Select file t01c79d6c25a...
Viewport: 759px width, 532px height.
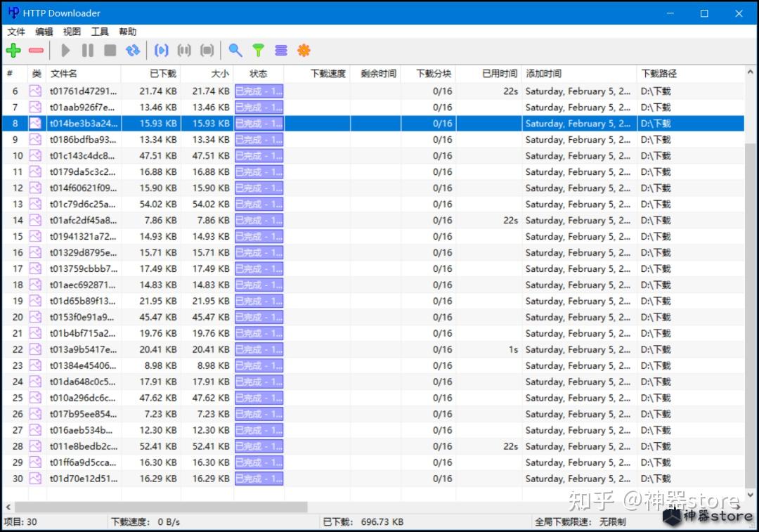(x=82, y=204)
